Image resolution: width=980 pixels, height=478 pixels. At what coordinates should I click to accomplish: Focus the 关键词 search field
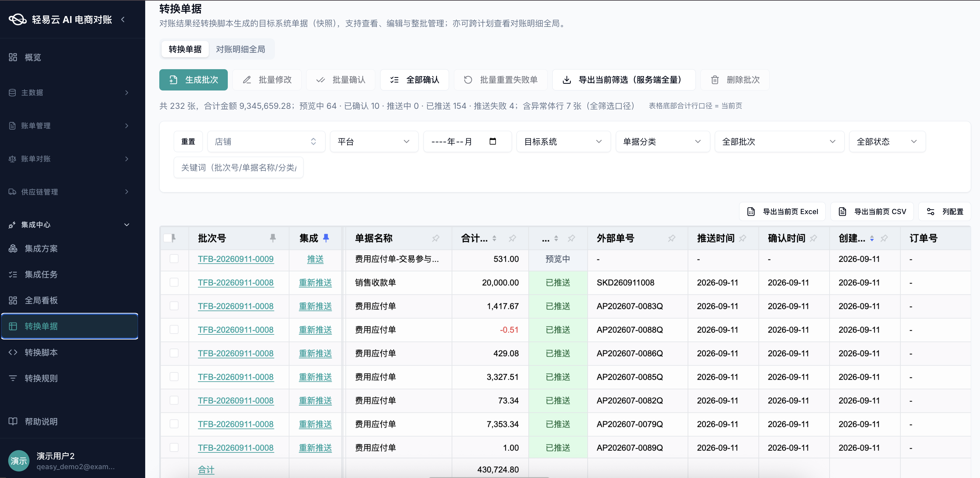pyautogui.click(x=238, y=168)
